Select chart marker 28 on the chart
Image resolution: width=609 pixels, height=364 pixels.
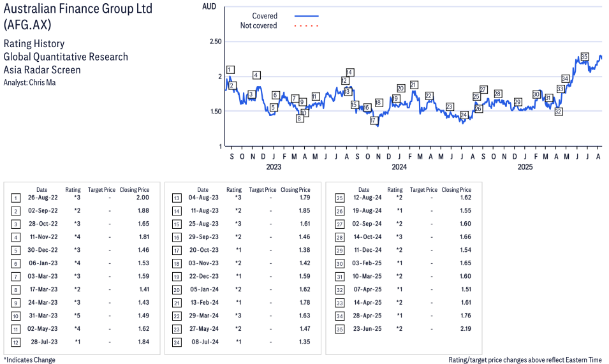click(497, 94)
